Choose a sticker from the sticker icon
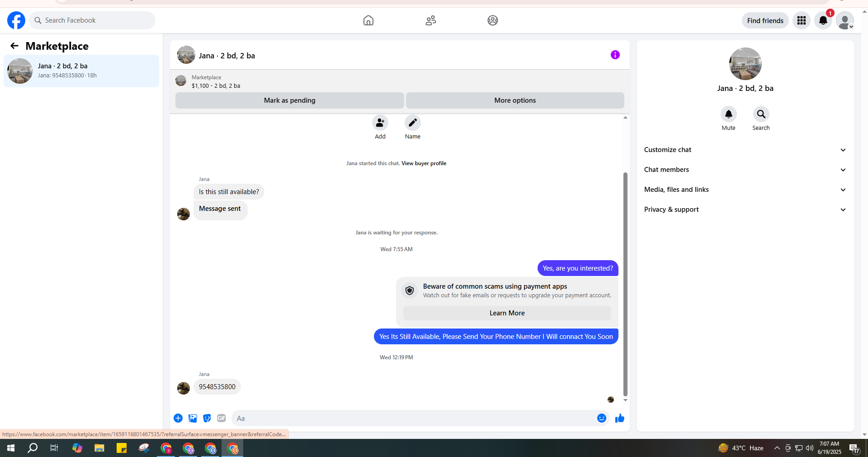The height and width of the screenshot is (457, 868). tap(207, 418)
